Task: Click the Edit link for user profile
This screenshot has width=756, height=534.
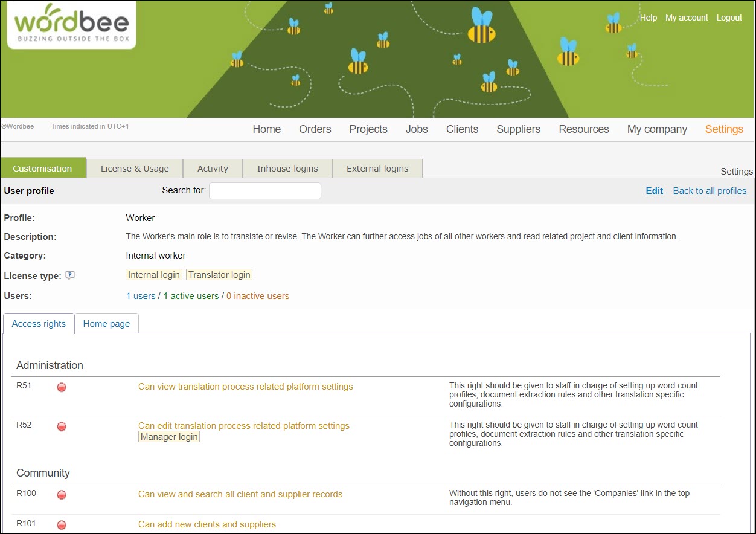Action: pyautogui.click(x=655, y=191)
